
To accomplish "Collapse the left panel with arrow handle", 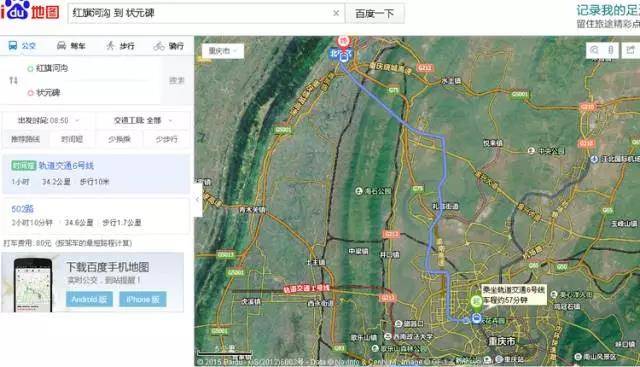I will coord(198,200).
